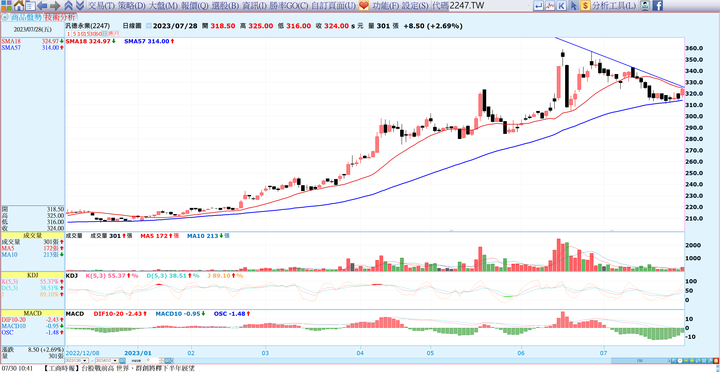This screenshot has height=372, width=720.
Task: Open the 功能(F) menu
Action: pos(386,6)
